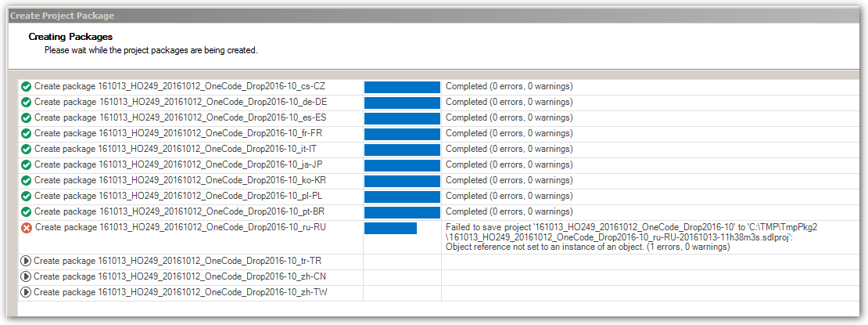Viewport: 868px width, 325px height.
Task: Click the green checkmark icon beside de-DE package
Action: pyautogui.click(x=26, y=102)
